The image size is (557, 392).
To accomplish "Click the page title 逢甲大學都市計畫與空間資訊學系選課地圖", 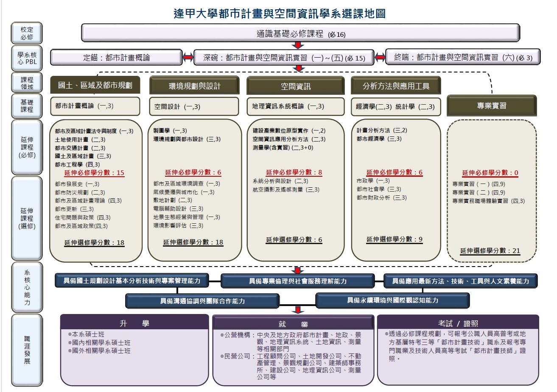I will (x=280, y=13).
